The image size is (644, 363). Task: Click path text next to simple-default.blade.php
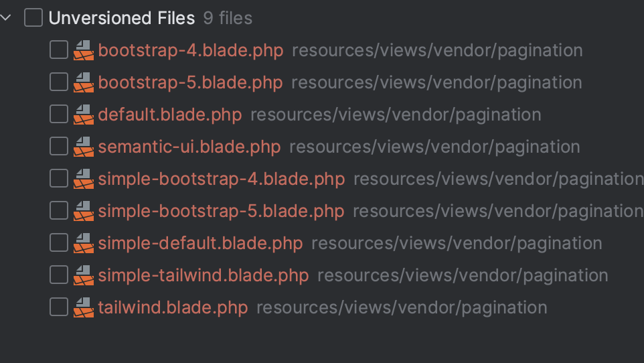[457, 243]
